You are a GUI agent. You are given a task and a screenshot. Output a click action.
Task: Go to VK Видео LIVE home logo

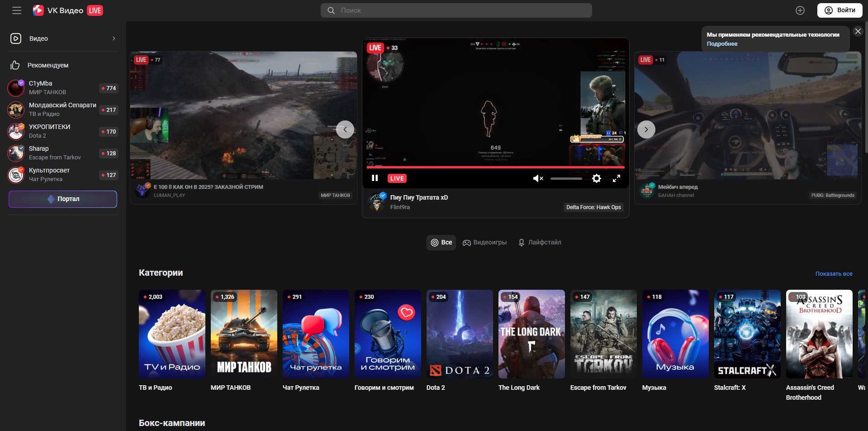click(x=68, y=10)
